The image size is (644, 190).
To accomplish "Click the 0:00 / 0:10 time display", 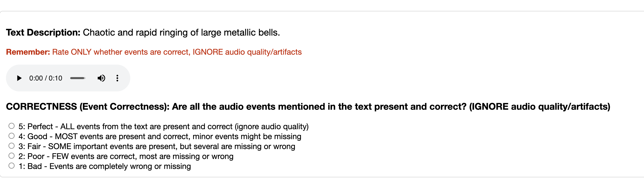I will pyautogui.click(x=46, y=78).
